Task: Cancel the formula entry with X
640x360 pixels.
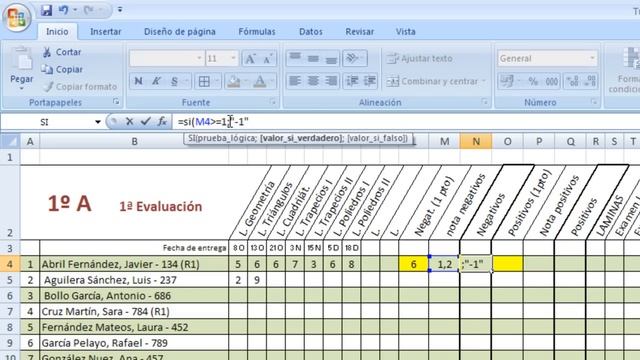Action: pyautogui.click(x=129, y=122)
